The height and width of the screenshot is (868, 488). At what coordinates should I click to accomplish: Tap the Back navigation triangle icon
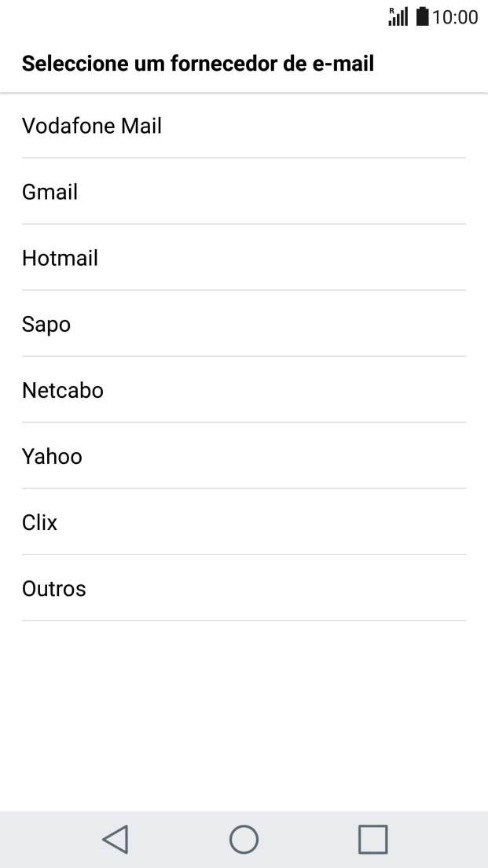click(116, 839)
